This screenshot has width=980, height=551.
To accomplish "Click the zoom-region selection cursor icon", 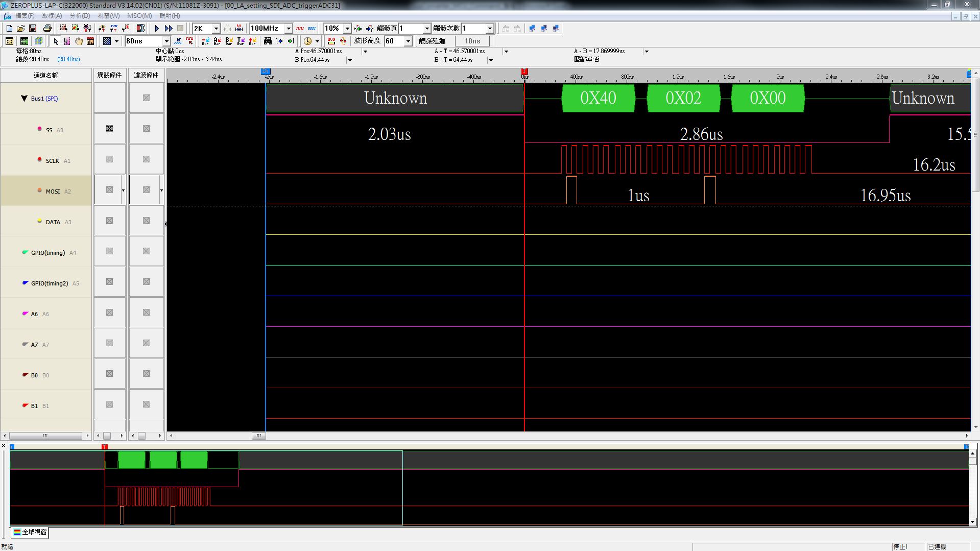I will [x=67, y=41].
